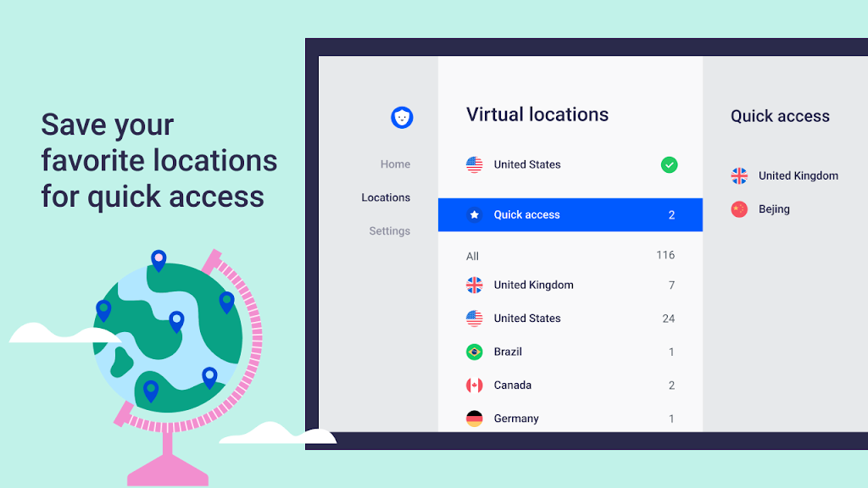This screenshot has height=488, width=868.
Task: Expand the Canada entry showing 2 locations
Action: pos(570,385)
